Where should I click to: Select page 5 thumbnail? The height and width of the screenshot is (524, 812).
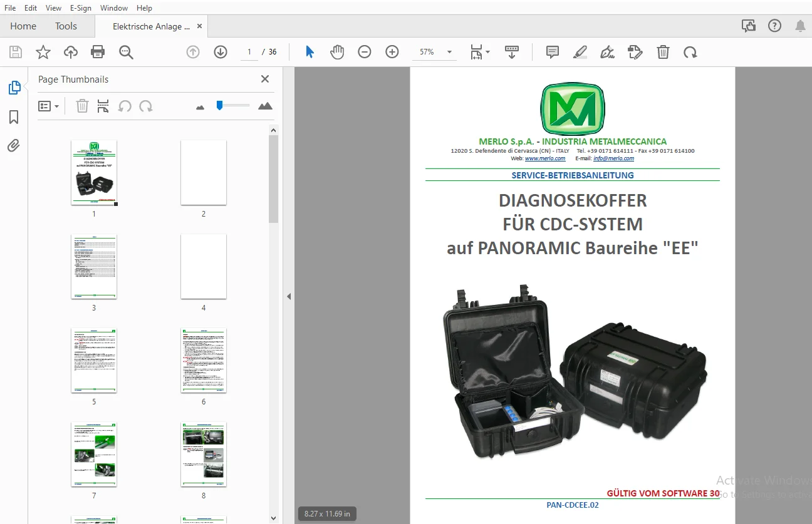(94, 360)
